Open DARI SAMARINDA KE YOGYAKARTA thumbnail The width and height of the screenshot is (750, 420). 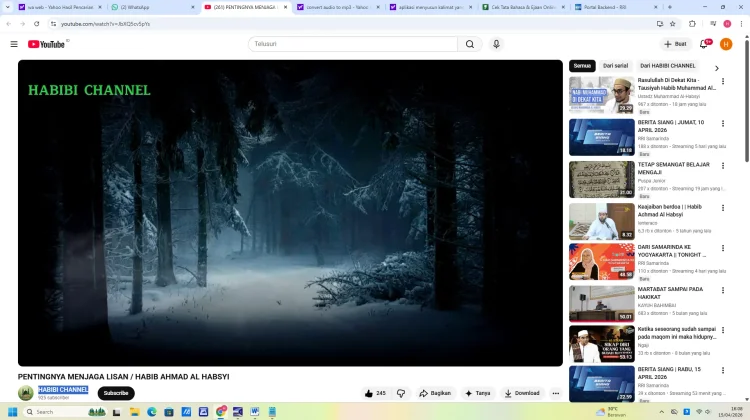(602, 262)
